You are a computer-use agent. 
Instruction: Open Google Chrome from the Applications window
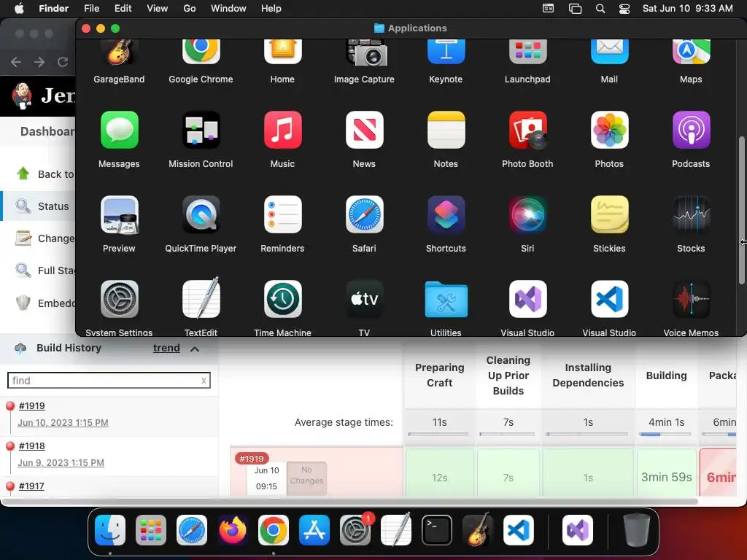pos(201,53)
